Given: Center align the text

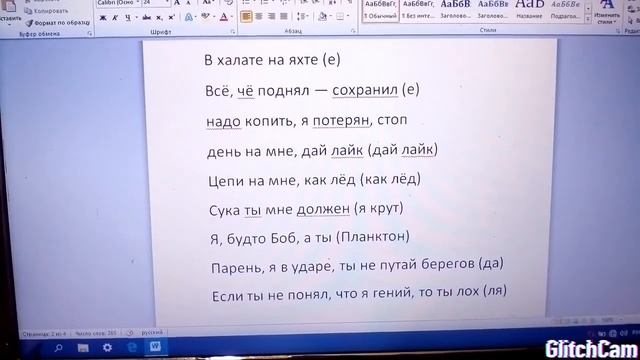Looking at the screenshot, I should [259, 16].
